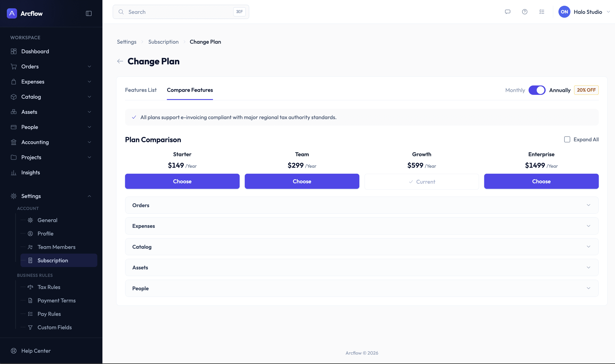Click the Search input field
Image resolution: width=615 pixels, height=364 pixels.
(181, 12)
